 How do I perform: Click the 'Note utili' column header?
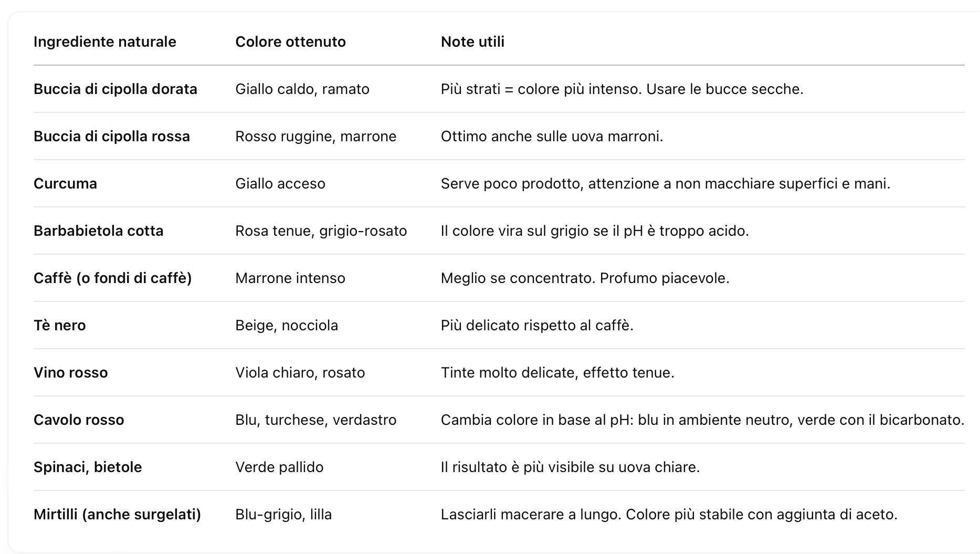(x=472, y=42)
